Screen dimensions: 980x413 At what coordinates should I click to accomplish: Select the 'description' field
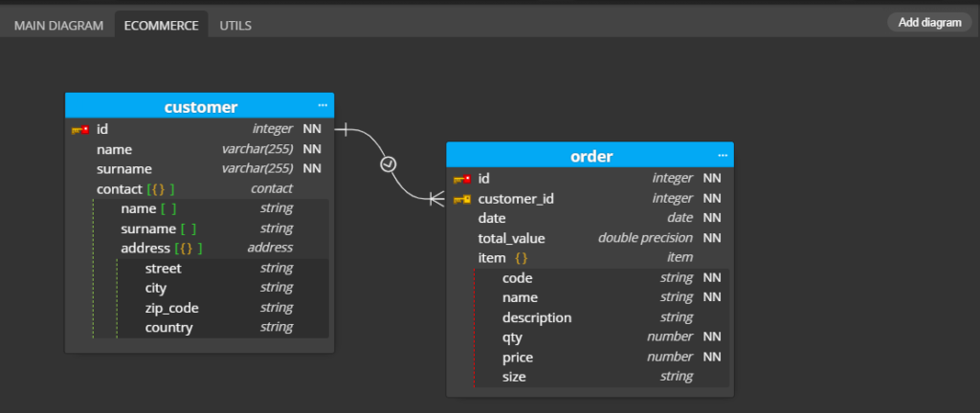pos(537,317)
